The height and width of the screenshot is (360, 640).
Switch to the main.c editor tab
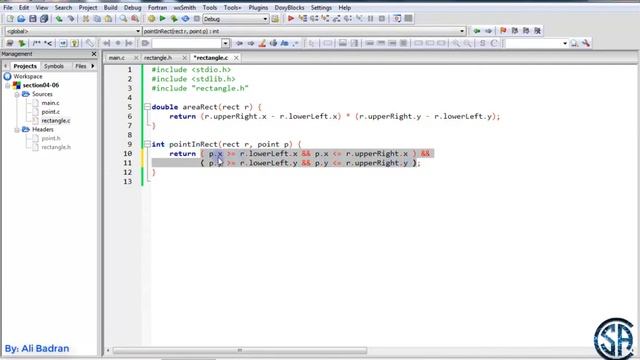point(117,58)
